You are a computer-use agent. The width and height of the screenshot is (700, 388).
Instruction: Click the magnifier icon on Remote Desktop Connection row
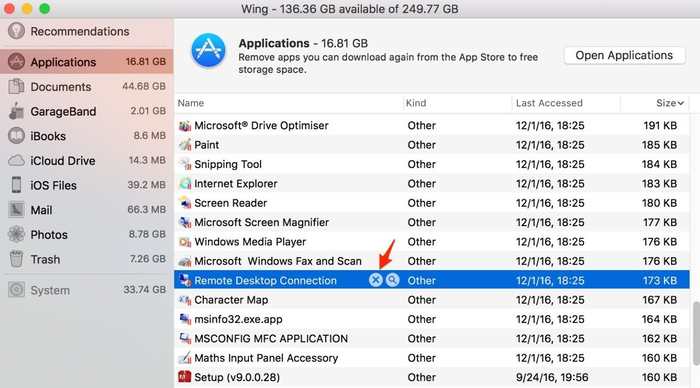tap(392, 280)
